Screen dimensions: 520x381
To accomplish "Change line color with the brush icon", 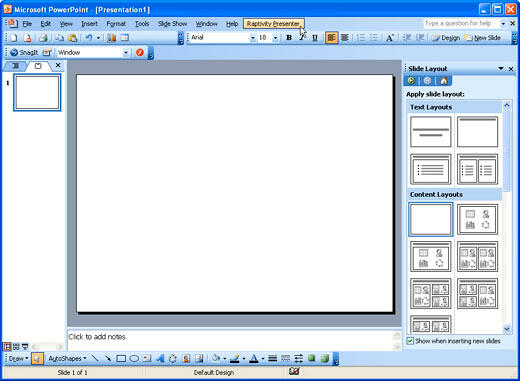I will (x=235, y=359).
